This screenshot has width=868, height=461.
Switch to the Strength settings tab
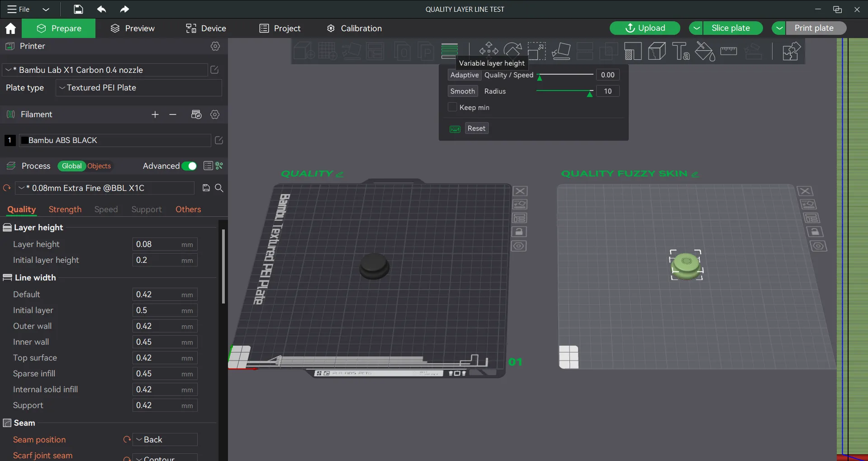(x=65, y=209)
